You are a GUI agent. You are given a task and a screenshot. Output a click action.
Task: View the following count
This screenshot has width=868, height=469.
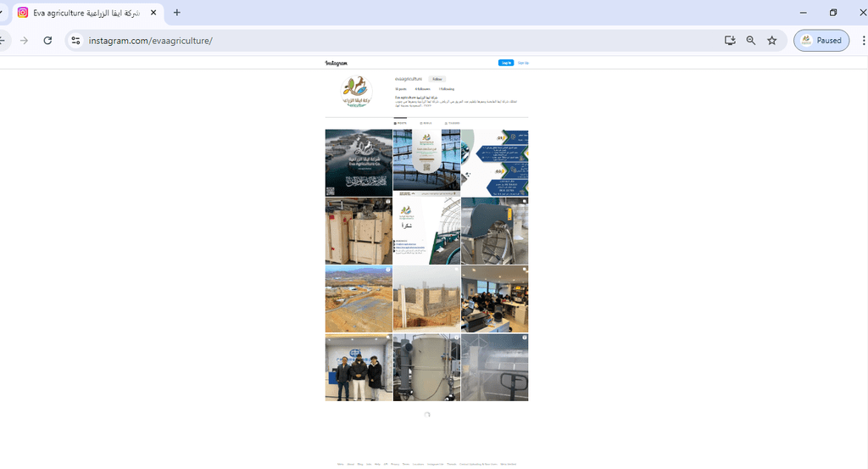(x=447, y=89)
